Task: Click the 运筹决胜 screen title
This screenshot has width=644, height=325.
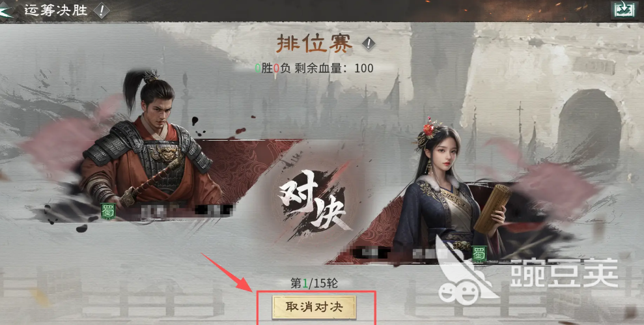Action: (56, 10)
